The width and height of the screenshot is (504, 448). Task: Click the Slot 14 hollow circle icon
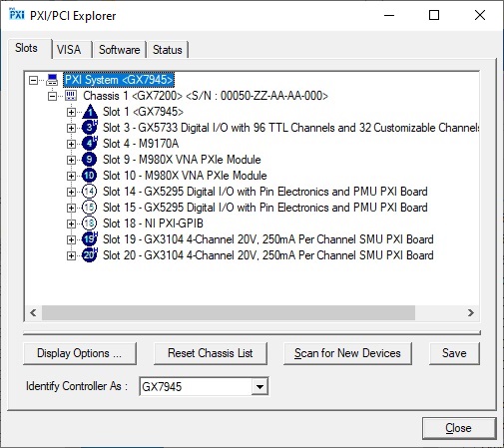pos(89,192)
